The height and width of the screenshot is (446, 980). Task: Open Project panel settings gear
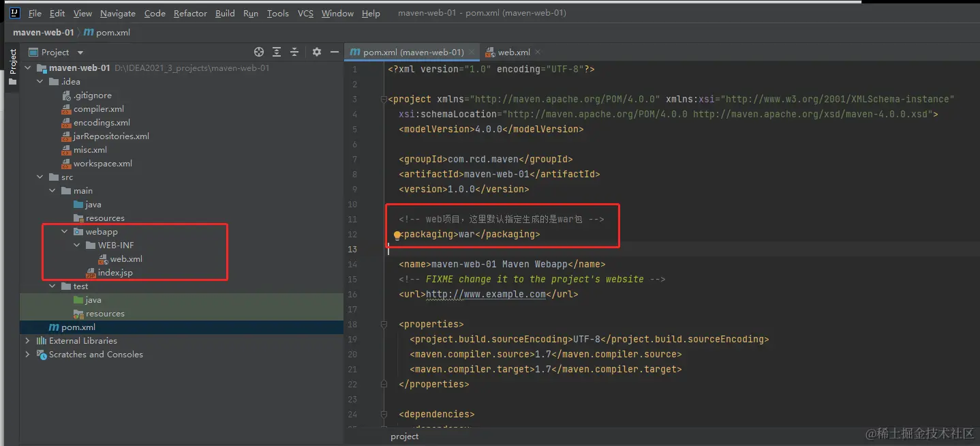(316, 52)
